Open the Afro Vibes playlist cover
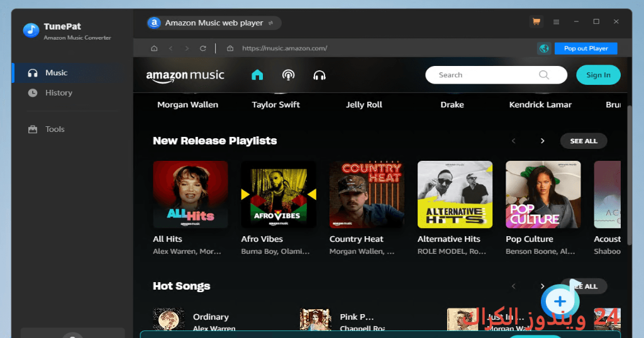 click(x=279, y=194)
